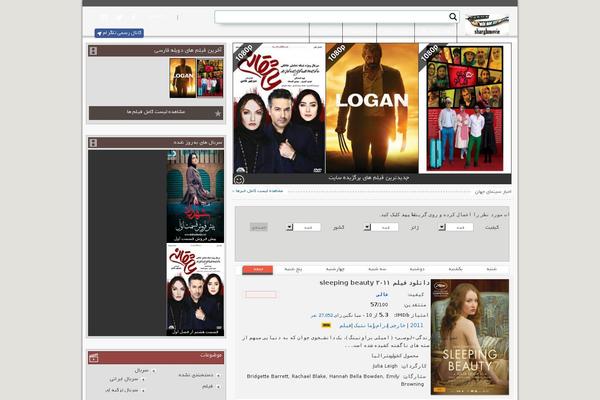
Task: Open small comedy poster thumbnail in dubbed films
Action: click(x=210, y=78)
